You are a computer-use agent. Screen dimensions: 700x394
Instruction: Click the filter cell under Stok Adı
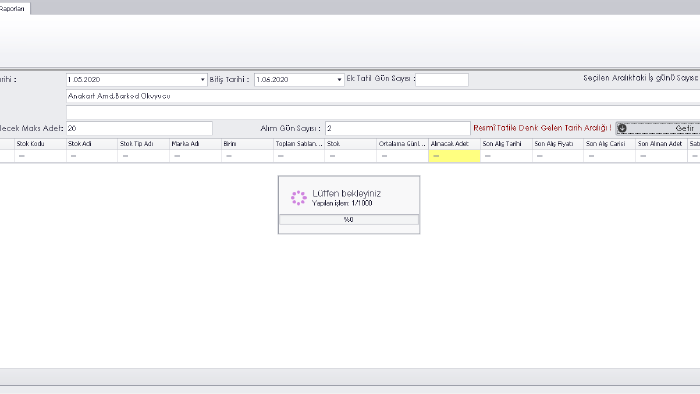92,156
